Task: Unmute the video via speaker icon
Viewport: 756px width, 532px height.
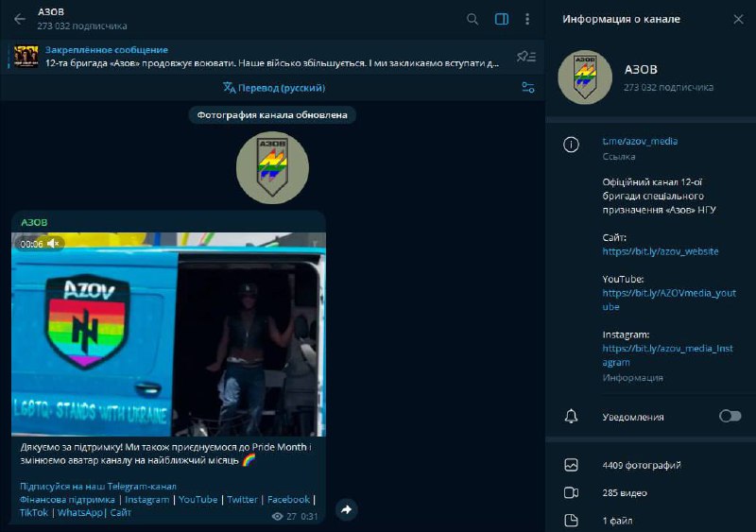Action: click(53, 244)
